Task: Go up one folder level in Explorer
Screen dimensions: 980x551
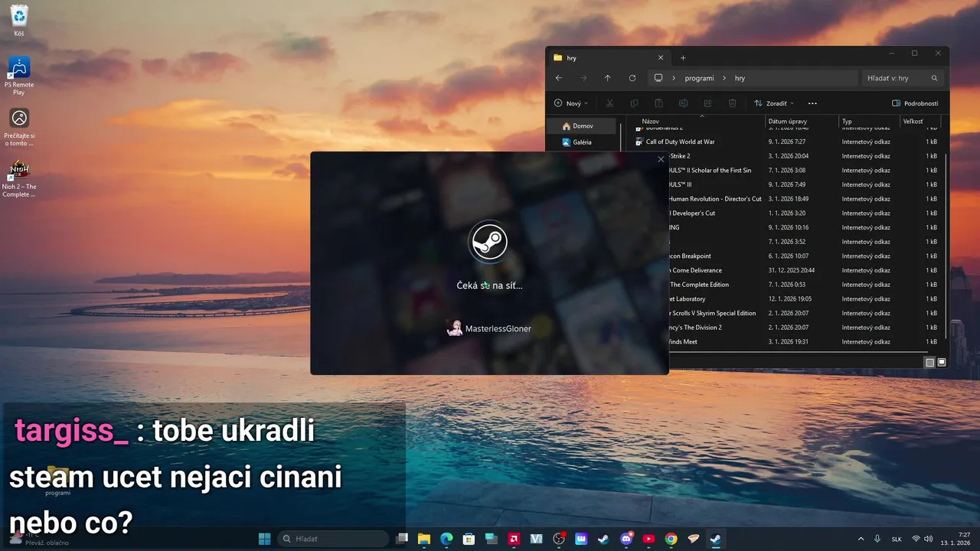Action: point(608,78)
